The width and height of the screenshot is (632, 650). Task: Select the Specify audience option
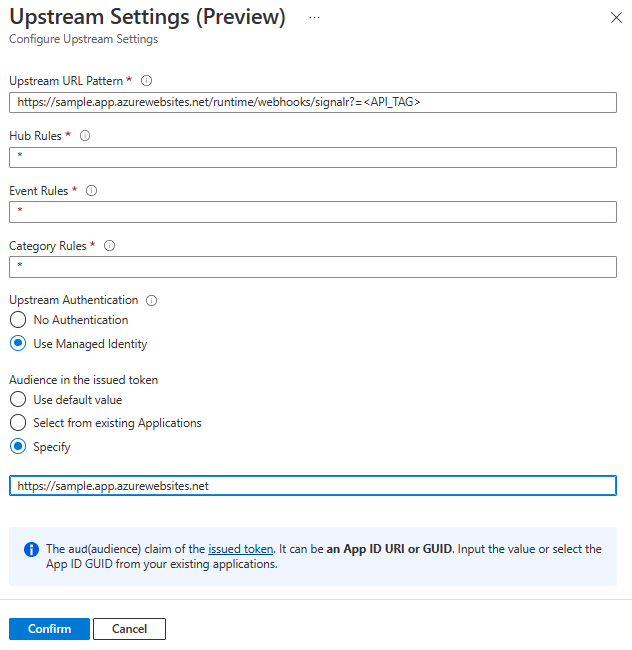tap(18, 447)
